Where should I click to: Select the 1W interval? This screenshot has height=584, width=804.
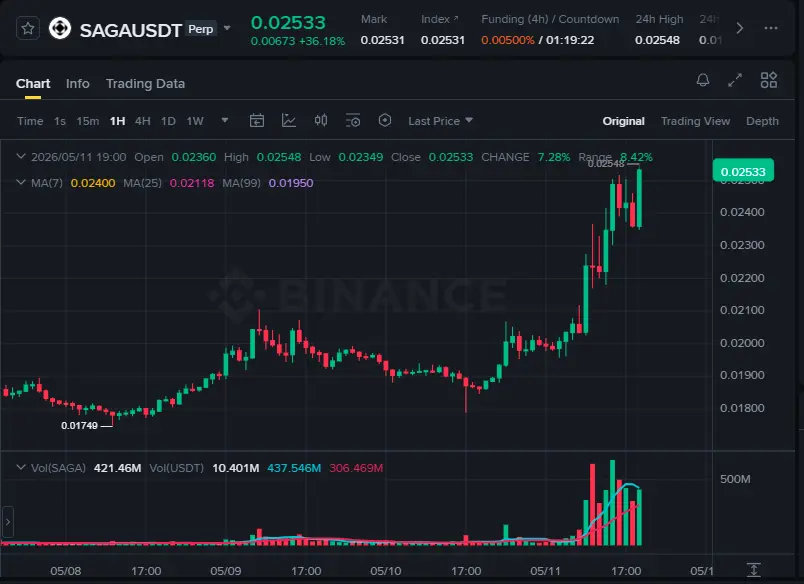[x=195, y=121]
